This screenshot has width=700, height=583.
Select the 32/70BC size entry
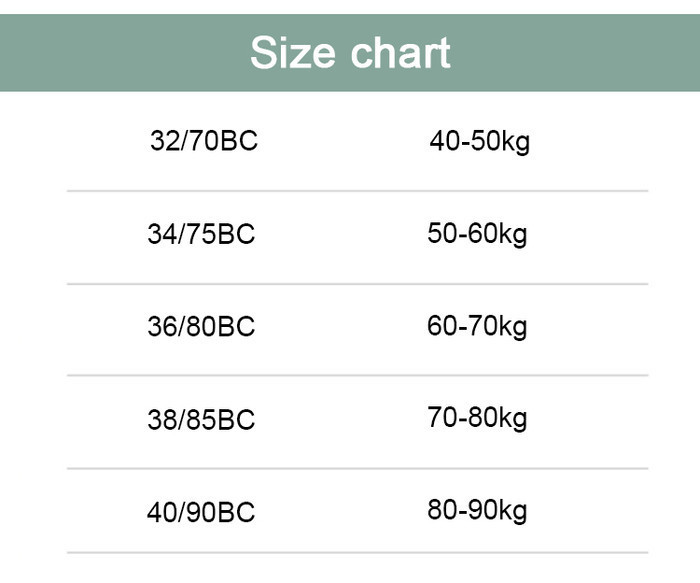coord(204,141)
